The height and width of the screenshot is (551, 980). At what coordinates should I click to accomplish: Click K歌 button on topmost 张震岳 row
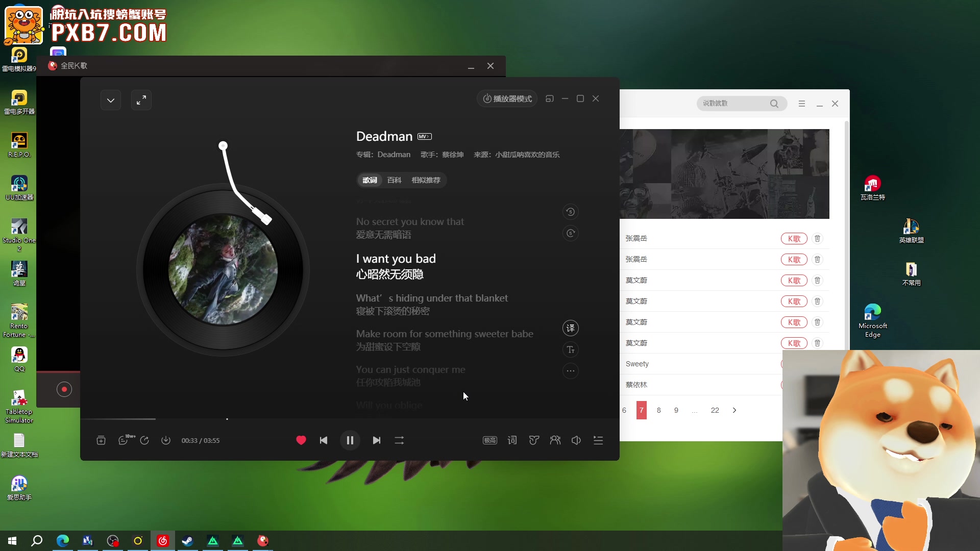click(x=794, y=239)
